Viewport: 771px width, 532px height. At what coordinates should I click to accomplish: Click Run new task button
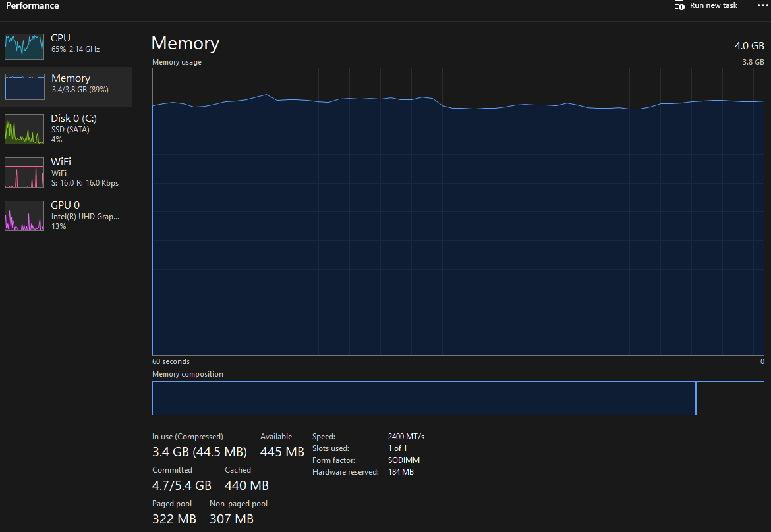[x=706, y=5]
